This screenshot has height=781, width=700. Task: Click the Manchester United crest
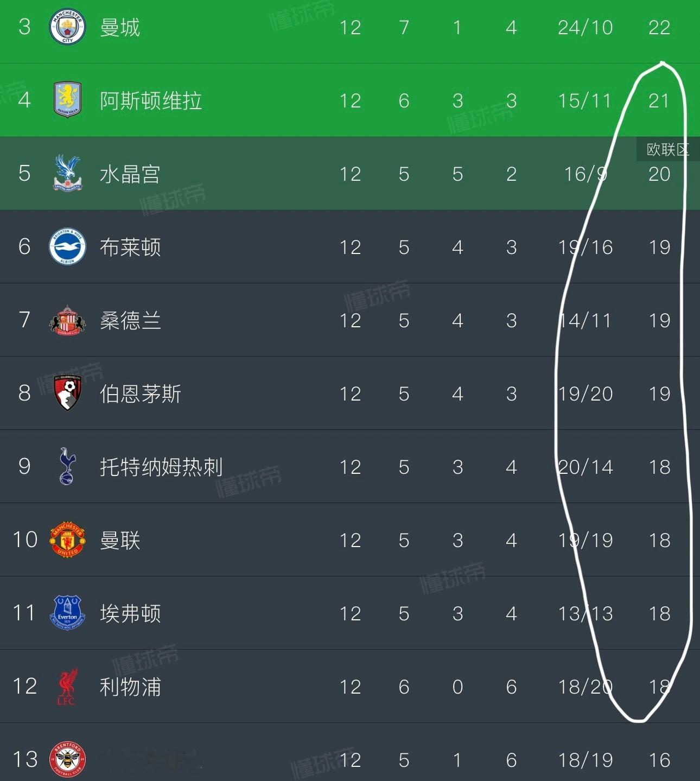[67, 539]
